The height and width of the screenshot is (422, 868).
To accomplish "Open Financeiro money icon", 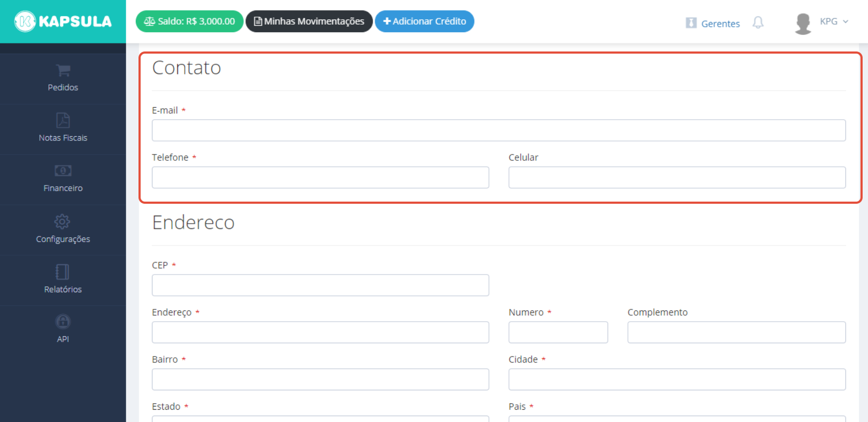I will tap(63, 171).
